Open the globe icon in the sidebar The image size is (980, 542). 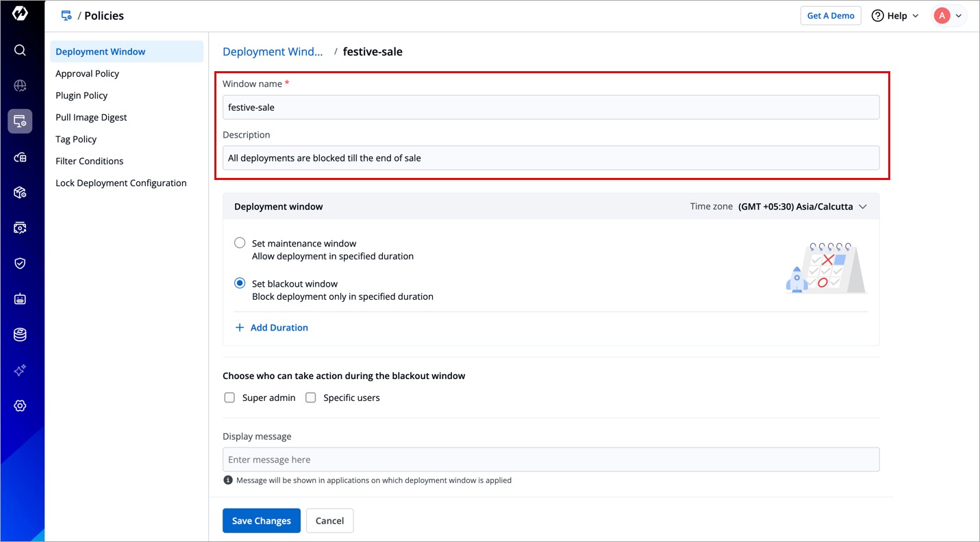[x=20, y=86]
